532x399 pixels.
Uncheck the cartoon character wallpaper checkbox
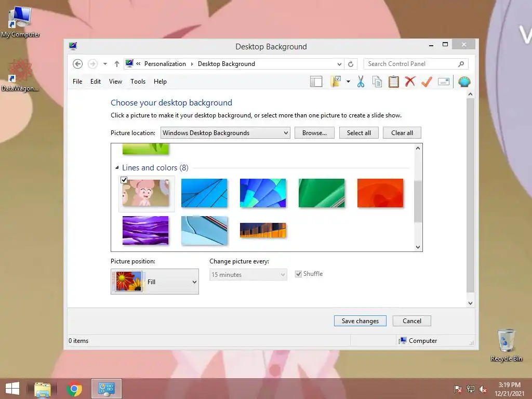124,180
